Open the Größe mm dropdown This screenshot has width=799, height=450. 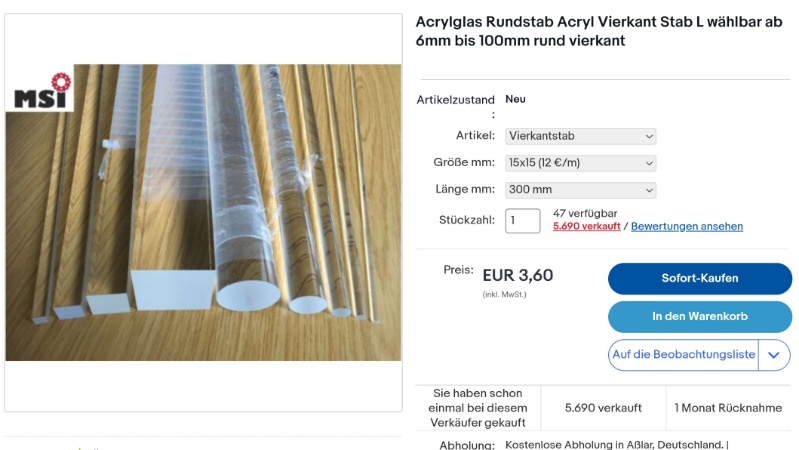pyautogui.click(x=580, y=163)
